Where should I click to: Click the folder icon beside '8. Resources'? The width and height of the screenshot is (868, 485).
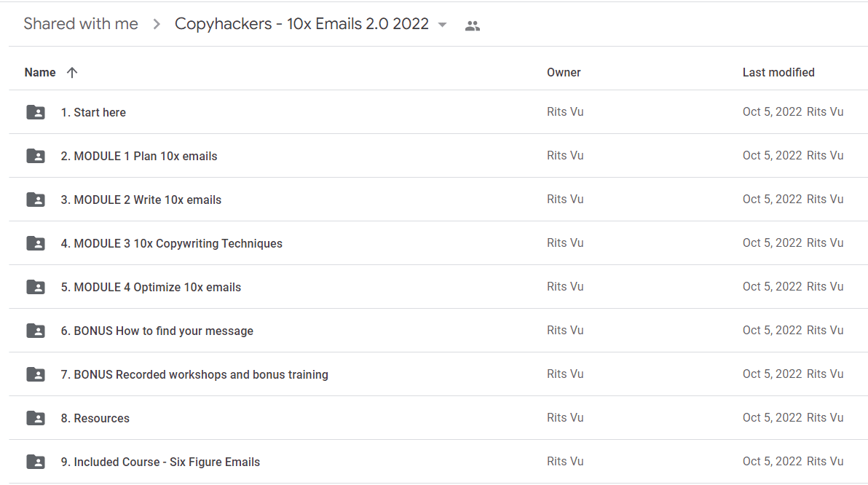[36, 419]
